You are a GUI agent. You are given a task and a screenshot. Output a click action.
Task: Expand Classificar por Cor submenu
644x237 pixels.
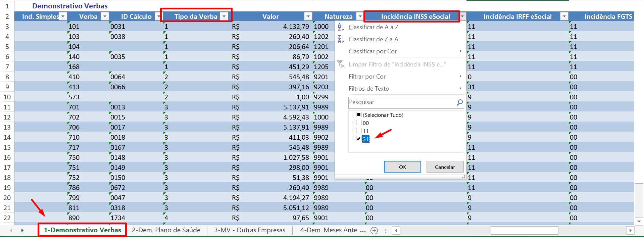(x=401, y=51)
